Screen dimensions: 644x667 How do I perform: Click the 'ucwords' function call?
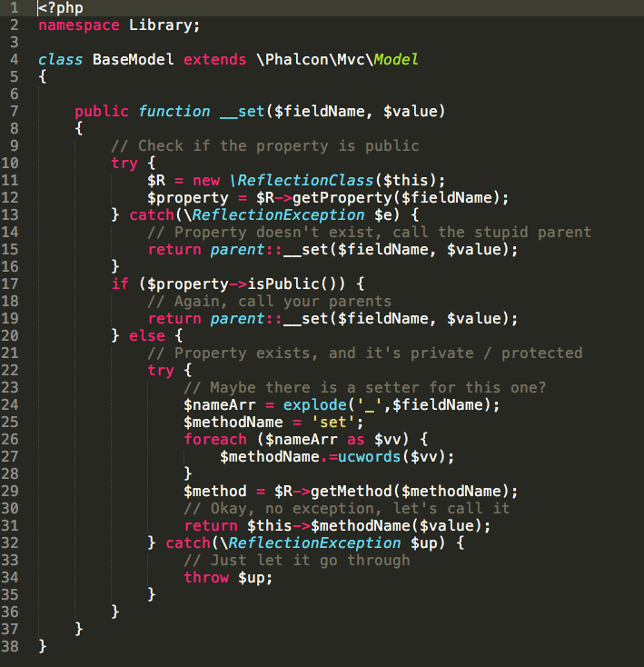(x=370, y=457)
